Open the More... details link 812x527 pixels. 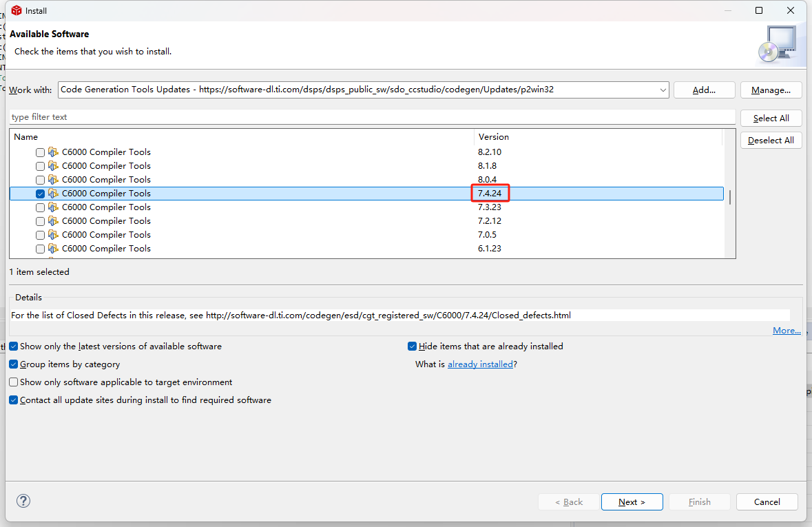click(x=787, y=330)
